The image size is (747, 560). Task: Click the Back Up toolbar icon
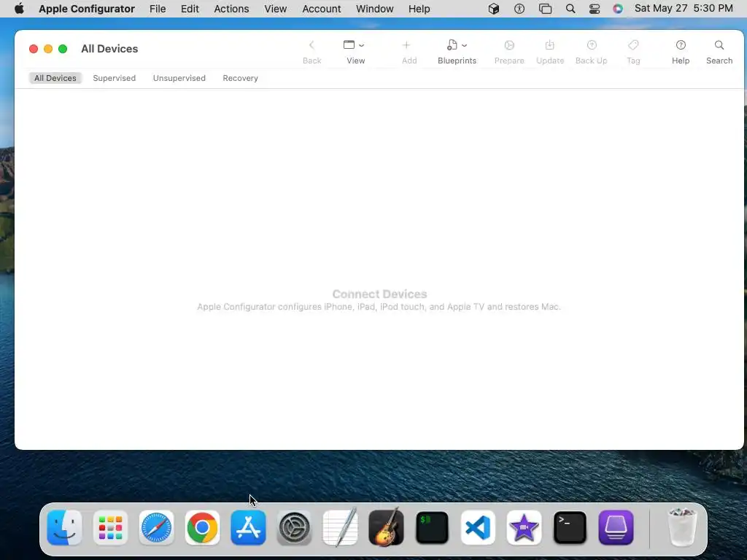[591, 45]
